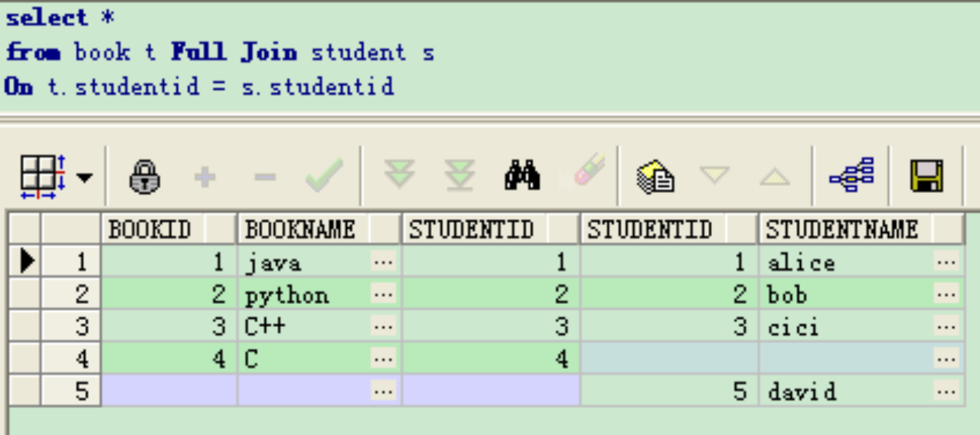This screenshot has height=435, width=980.
Task: Open ellipsis editor for empty BOOKNAME row 5
Action: [x=384, y=391]
